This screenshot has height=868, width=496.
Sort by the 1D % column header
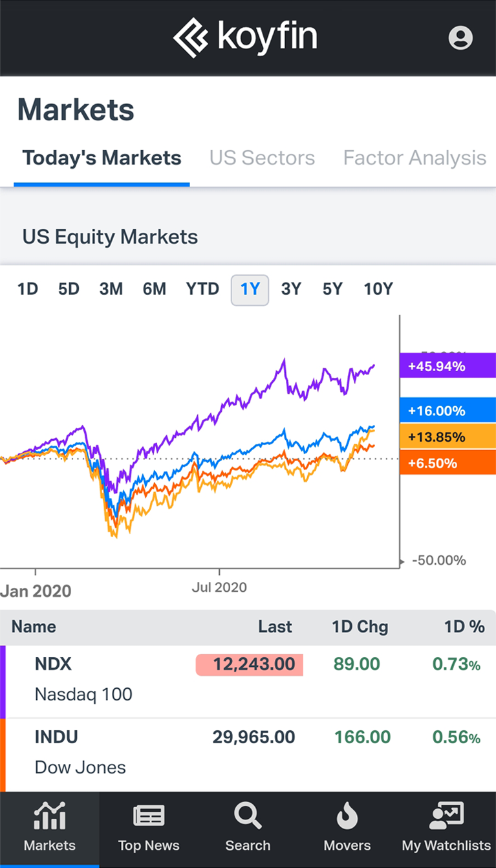click(x=464, y=627)
